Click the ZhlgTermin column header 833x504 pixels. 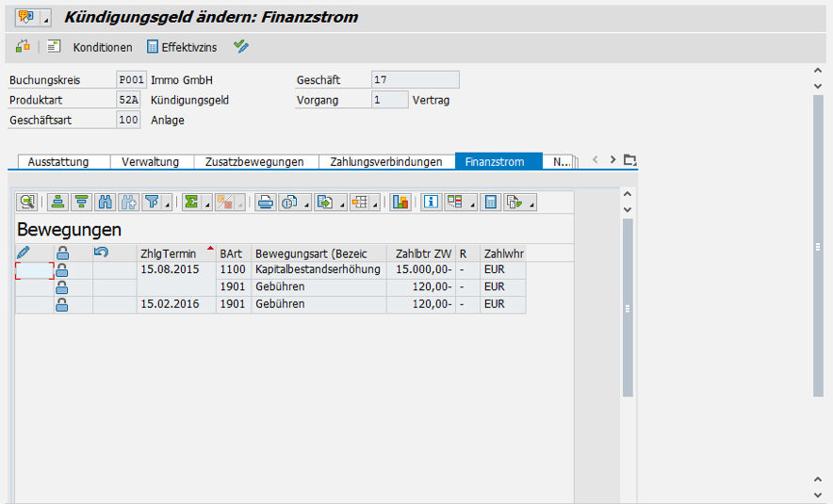168,253
